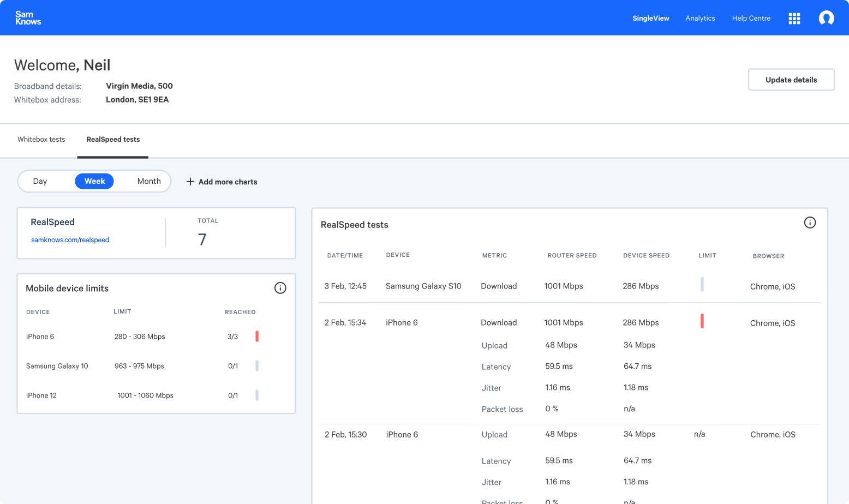The width and height of the screenshot is (849, 504).
Task: Click the 3/3 reached value
Action: point(232,337)
